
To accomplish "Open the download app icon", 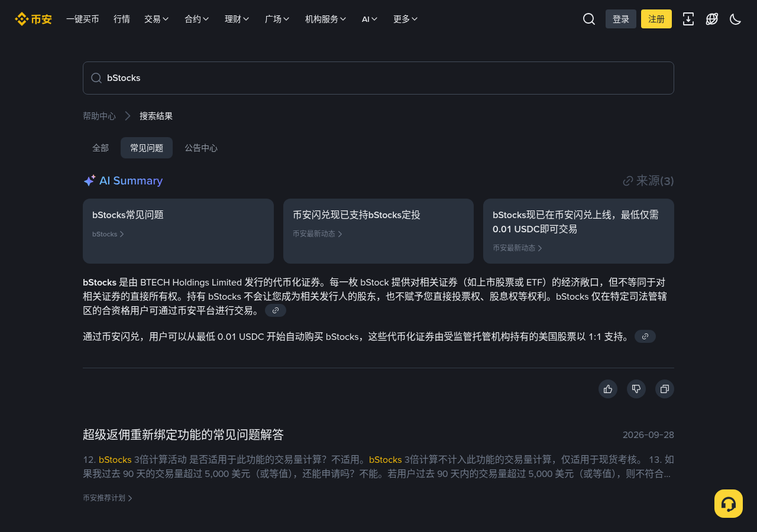I will (688, 19).
